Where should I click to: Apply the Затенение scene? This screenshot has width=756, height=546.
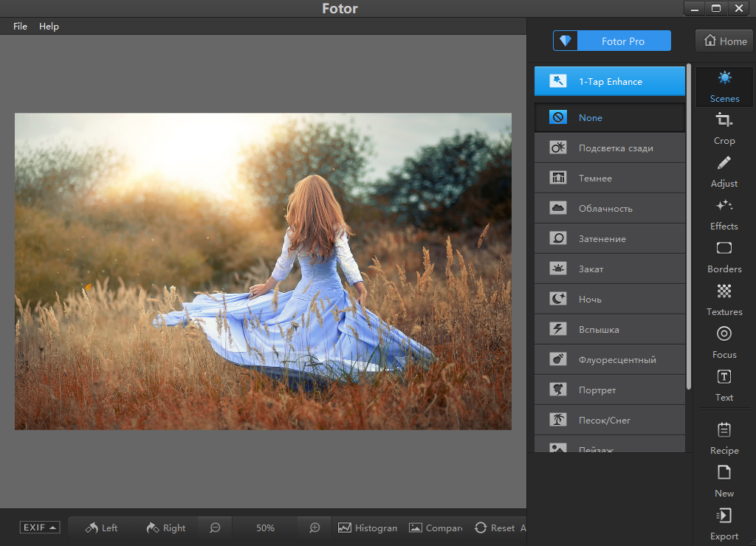(x=610, y=238)
